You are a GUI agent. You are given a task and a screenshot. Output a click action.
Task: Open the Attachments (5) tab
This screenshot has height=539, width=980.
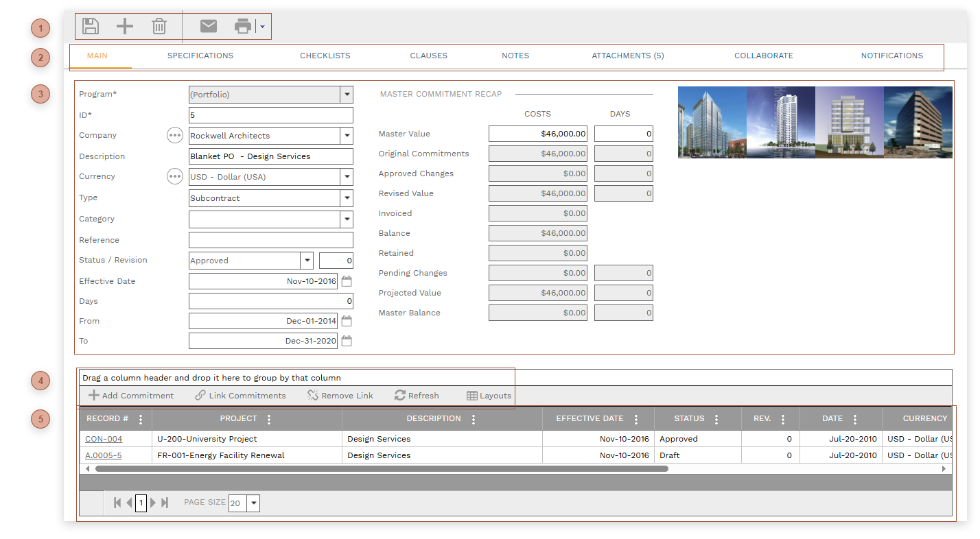coord(628,56)
